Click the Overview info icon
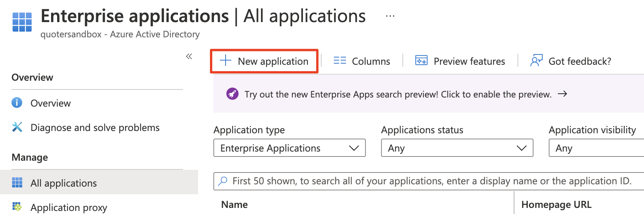 [17, 103]
